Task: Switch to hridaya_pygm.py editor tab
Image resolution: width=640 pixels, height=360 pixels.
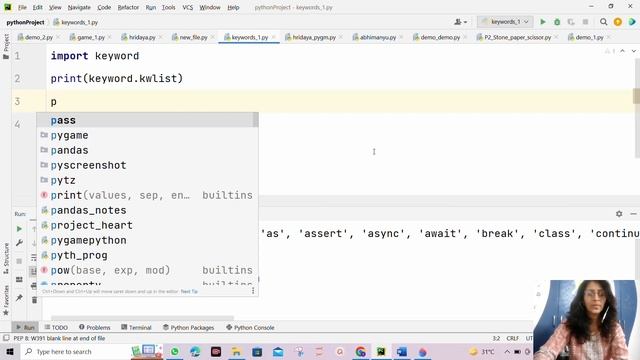Action: (314, 37)
